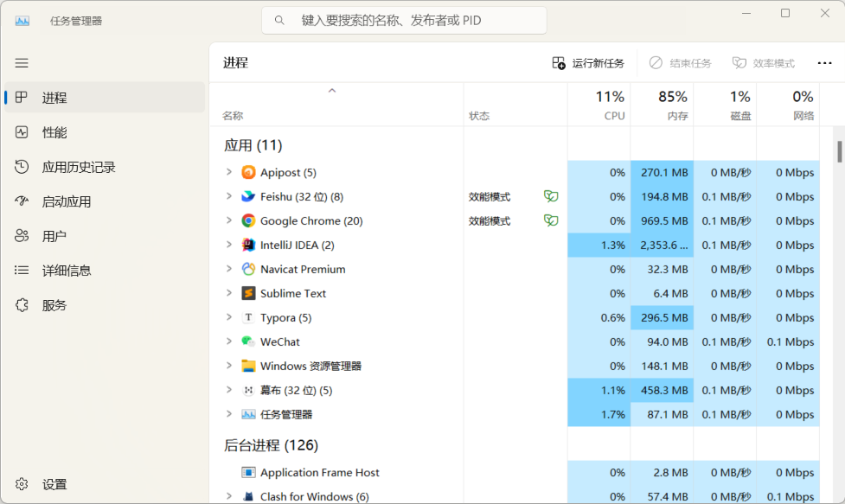Sort processes by 内存 column
This screenshot has height=504, width=845.
pos(663,105)
